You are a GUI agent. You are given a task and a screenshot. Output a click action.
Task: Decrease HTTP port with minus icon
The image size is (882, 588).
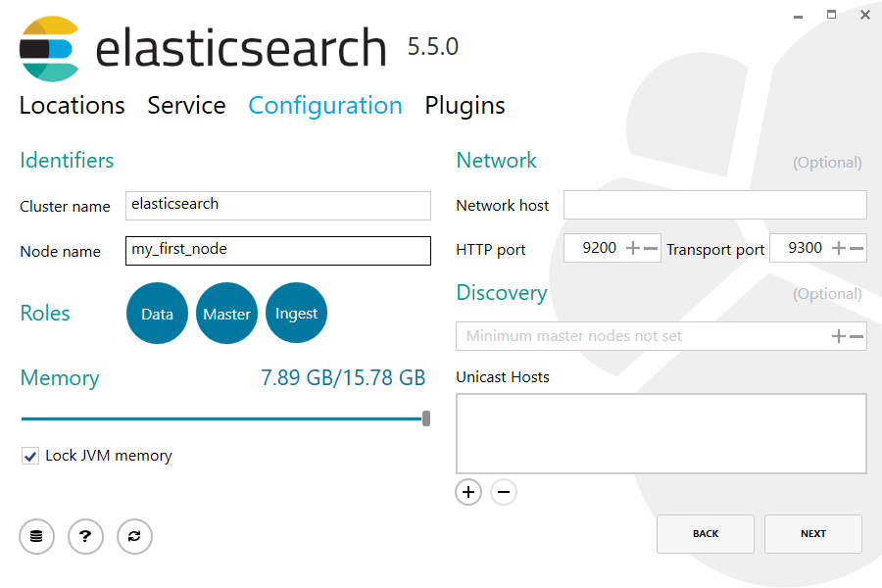[651, 249]
